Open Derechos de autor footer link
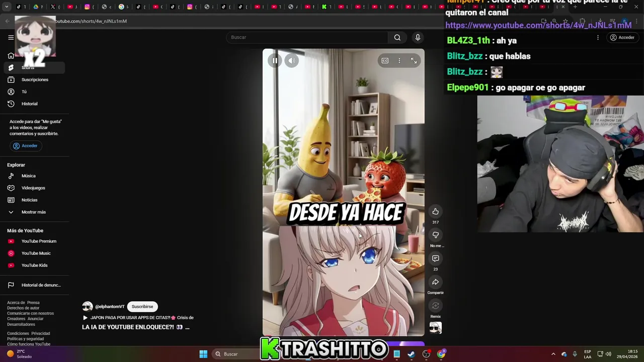 point(23,308)
